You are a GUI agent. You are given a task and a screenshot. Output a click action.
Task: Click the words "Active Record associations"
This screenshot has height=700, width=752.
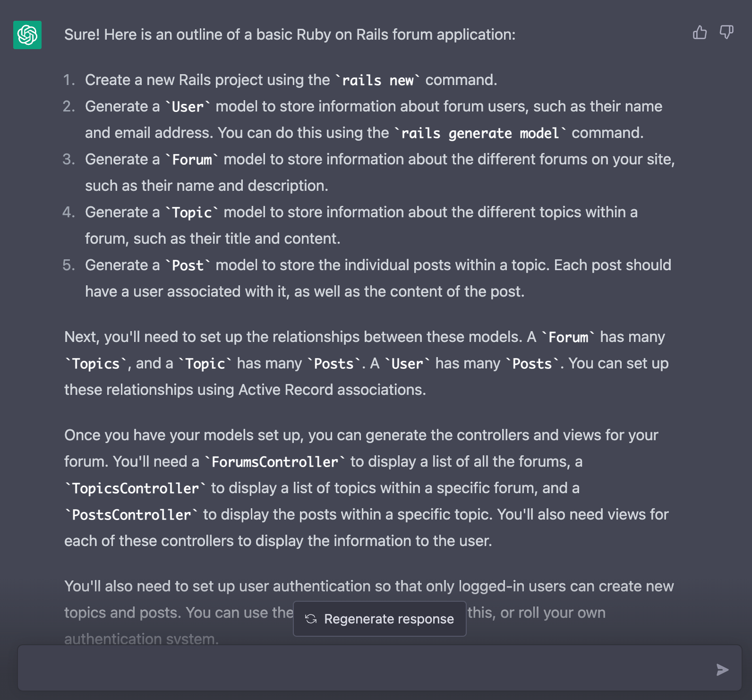point(332,390)
